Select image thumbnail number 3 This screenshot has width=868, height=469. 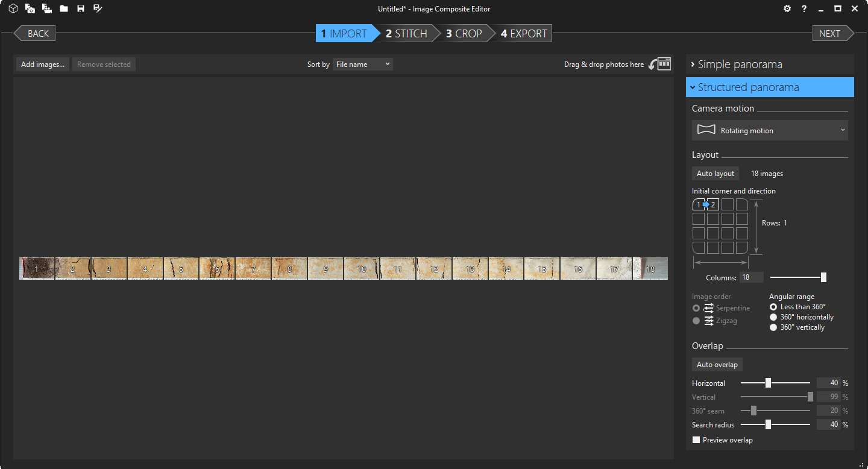tap(109, 268)
